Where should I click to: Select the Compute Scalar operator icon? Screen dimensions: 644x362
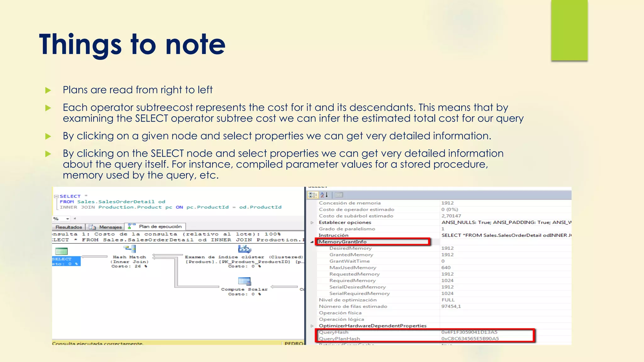(x=244, y=281)
